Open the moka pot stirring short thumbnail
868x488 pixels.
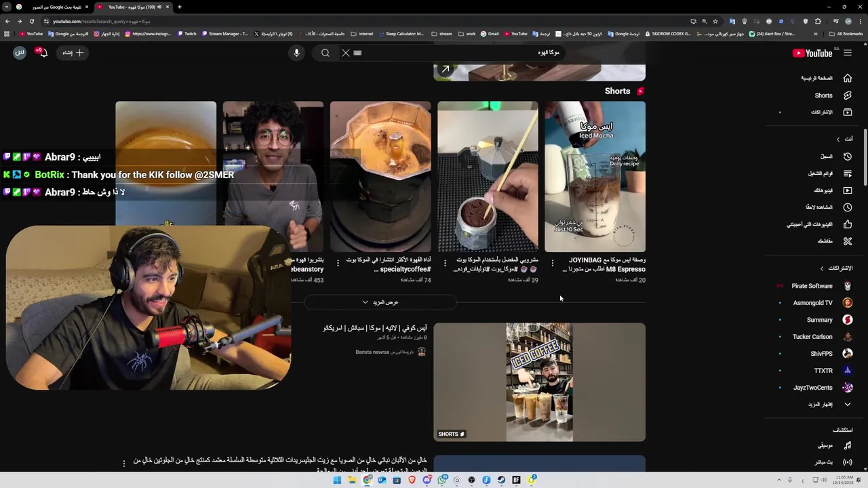(x=488, y=176)
